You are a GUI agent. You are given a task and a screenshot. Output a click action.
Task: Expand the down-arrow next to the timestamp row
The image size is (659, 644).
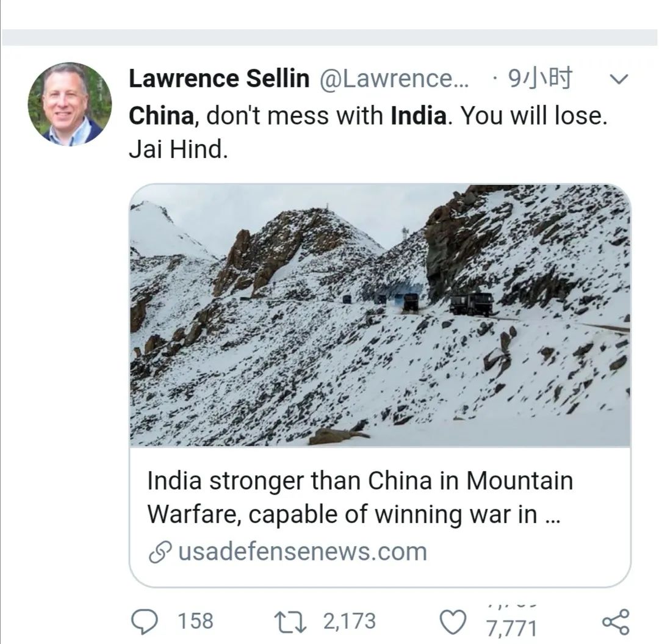tap(620, 79)
